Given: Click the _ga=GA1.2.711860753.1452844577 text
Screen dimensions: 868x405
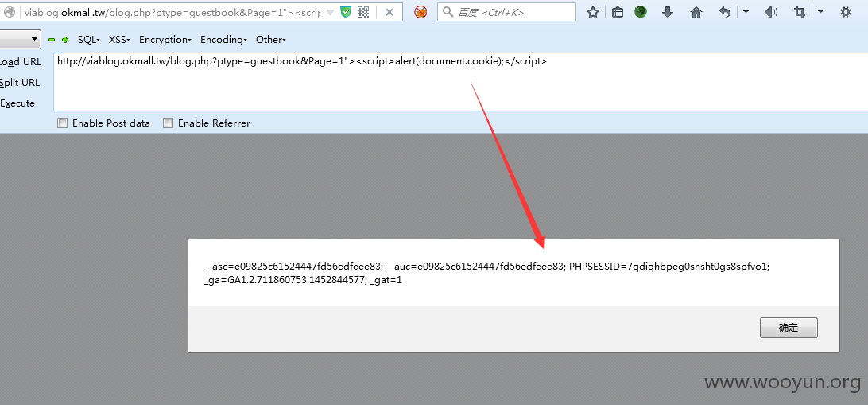Looking at the screenshot, I should click(x=285, y=281).
